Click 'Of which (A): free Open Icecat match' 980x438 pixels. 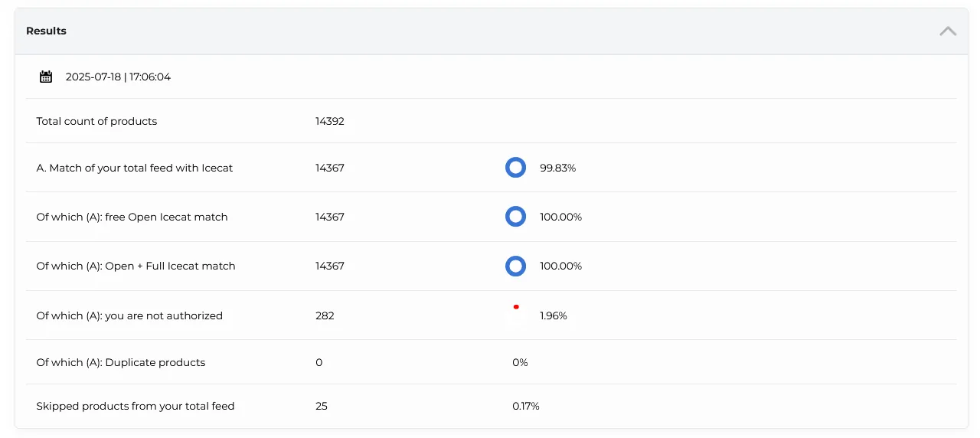[x=132, y=217]
